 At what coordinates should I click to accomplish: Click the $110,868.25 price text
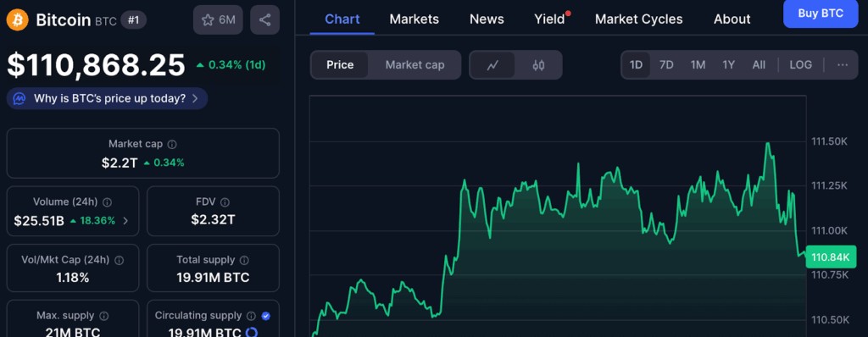(96, 65)
